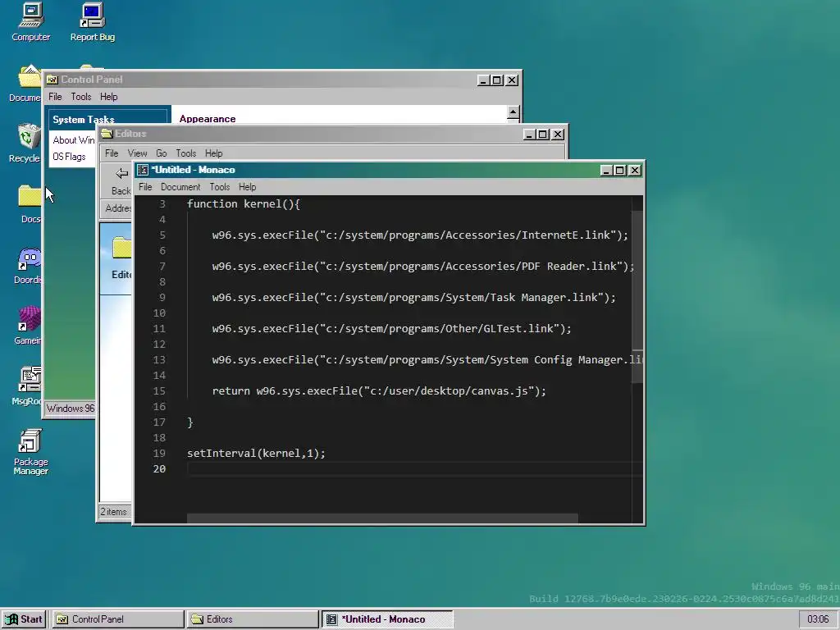The width and height of the screenshot is (840, 630).
Task: Click the Control Panel title bar icon
Action: click(x=52, y=80)
